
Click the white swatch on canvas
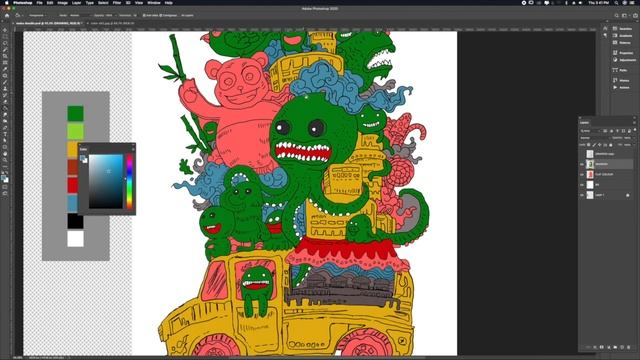76,239
